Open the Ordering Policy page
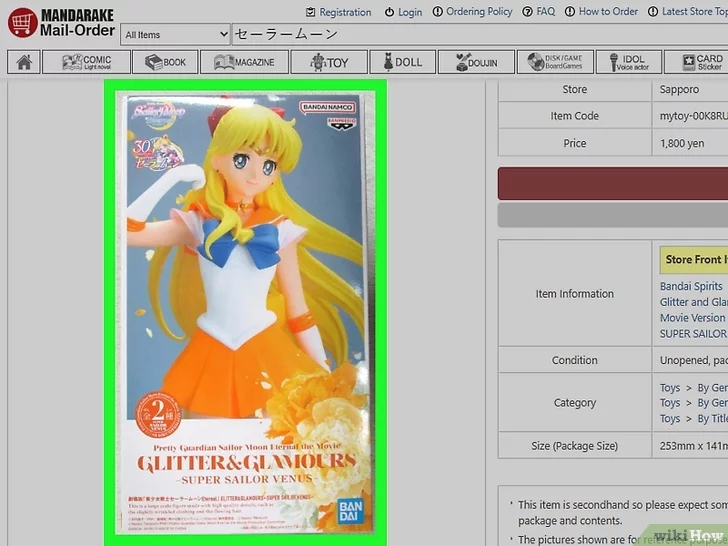This screenshot has height=546, width=728. 472,12
